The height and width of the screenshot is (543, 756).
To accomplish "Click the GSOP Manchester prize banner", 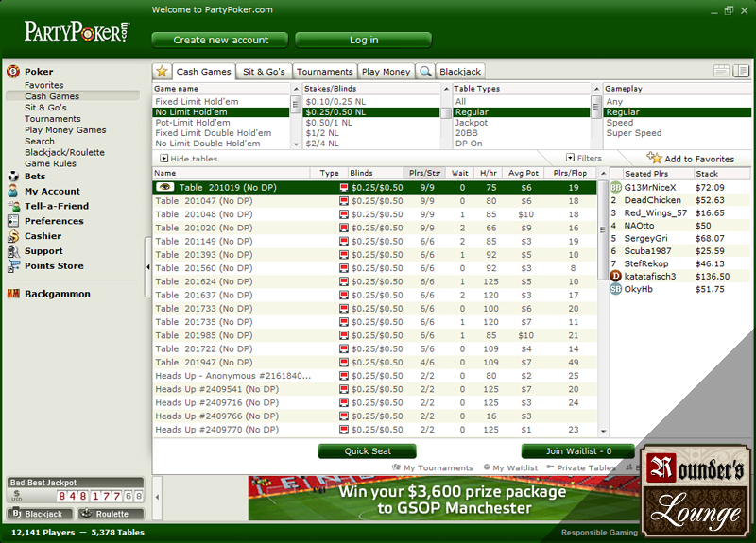I will [x=443, y=499].
